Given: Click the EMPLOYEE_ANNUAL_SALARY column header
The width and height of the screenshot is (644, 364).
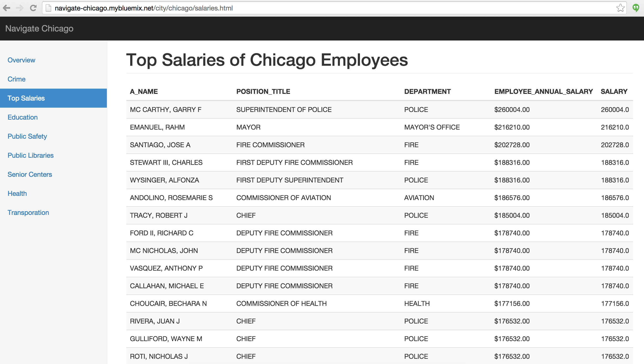Looking at the screenshot, I should point(543,91).
